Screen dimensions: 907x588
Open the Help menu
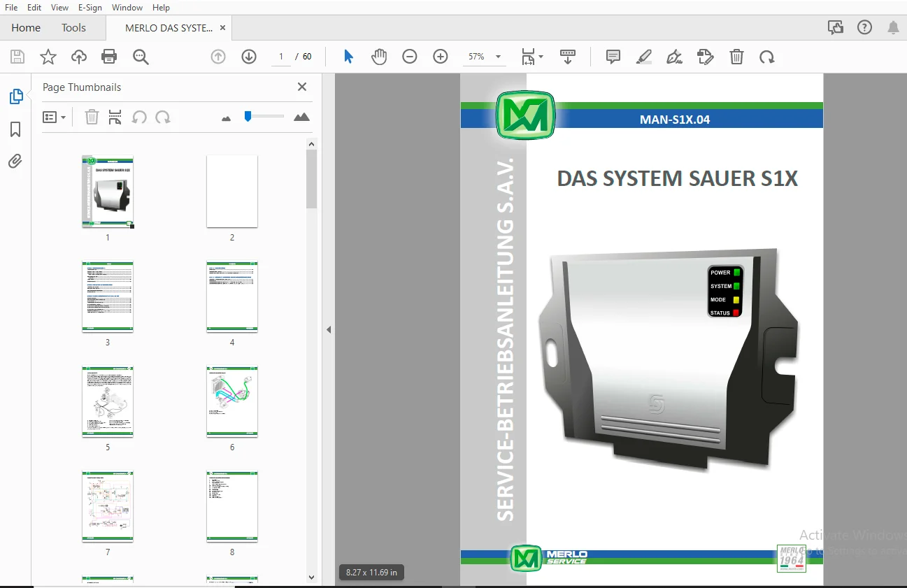coord(161,8)
